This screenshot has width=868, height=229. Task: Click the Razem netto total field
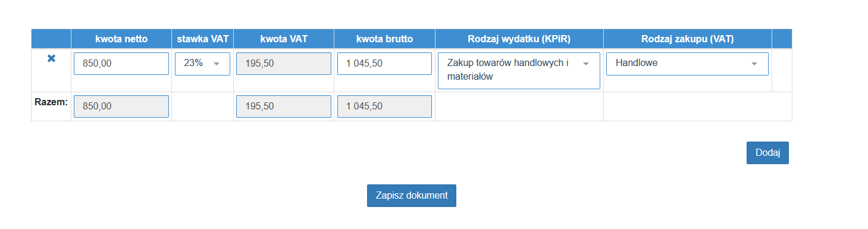(121, 106)
